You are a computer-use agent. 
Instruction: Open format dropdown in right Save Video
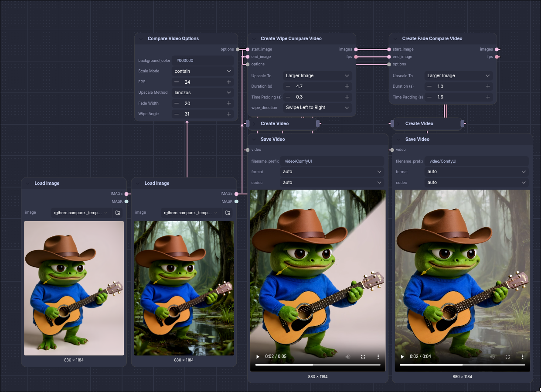coord(476,172)
